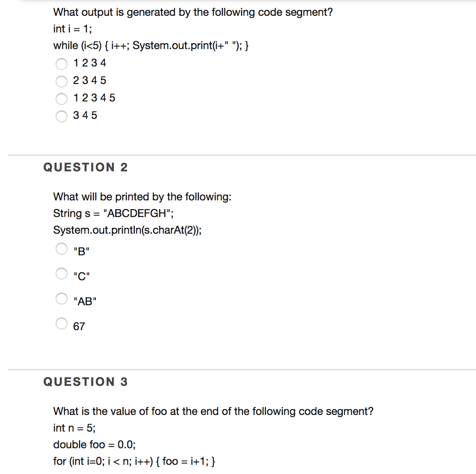Choose answer "AB" for Question 2
The image size is (476, 474).
coord(61,299)
